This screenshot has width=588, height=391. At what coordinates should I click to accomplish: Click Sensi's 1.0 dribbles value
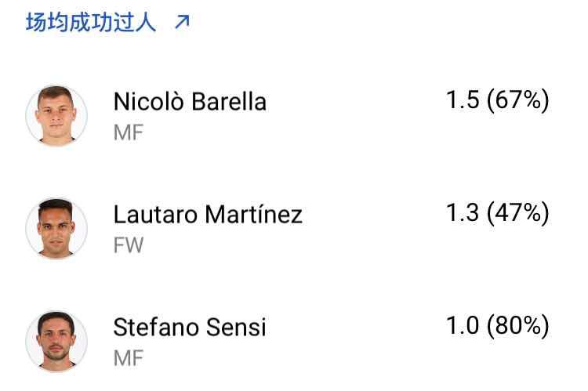click(x=463, y=325)
